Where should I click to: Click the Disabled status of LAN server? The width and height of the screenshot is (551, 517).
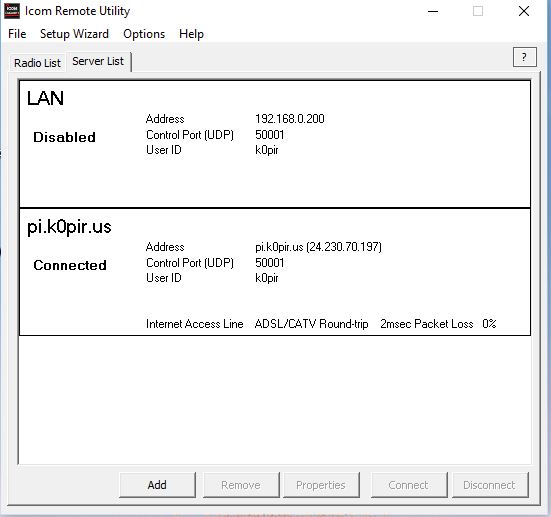[x=64, y=137]
